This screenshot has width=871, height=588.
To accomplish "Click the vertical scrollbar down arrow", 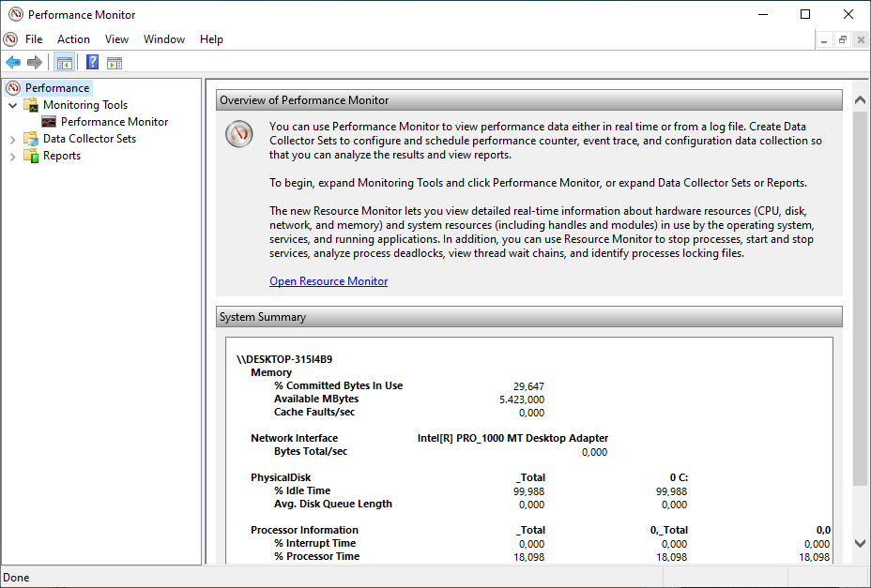I will point(860,542).
